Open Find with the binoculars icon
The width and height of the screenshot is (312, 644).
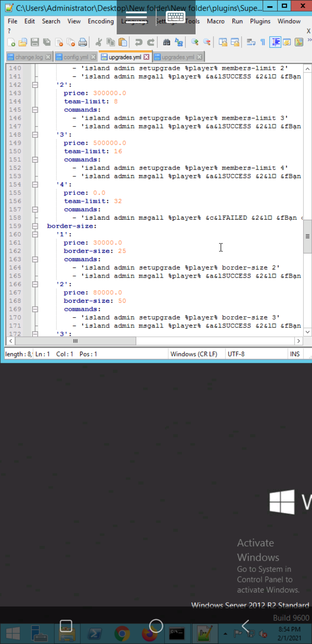point(167,42)
